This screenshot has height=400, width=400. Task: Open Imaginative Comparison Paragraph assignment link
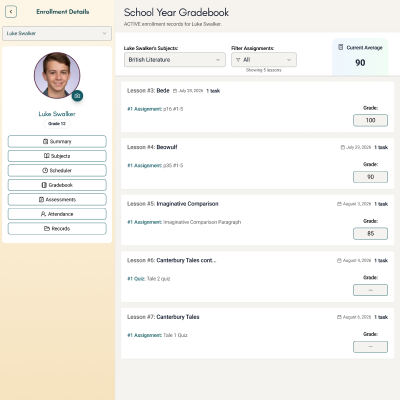[x=184, y=222]
